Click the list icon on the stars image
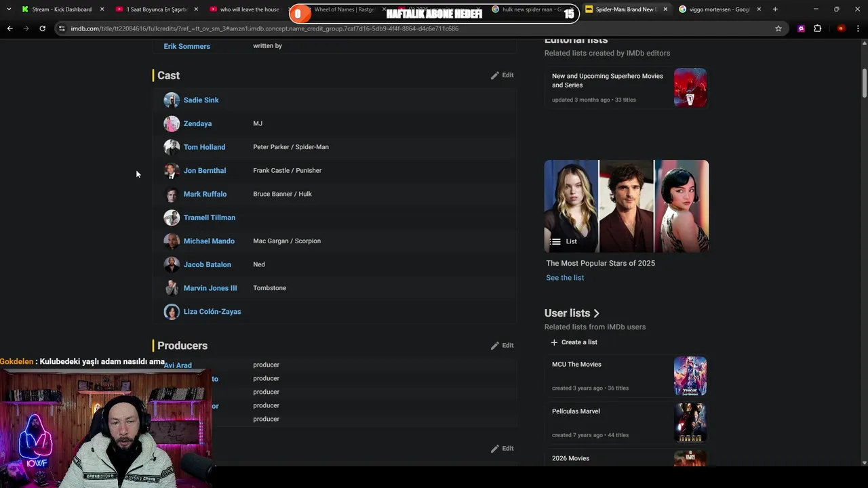868x488 pixels. [x=556, y=241]
